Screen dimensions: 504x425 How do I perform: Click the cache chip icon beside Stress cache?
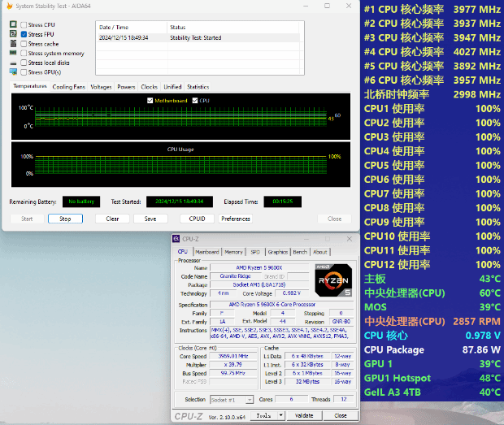coord(13,43)
